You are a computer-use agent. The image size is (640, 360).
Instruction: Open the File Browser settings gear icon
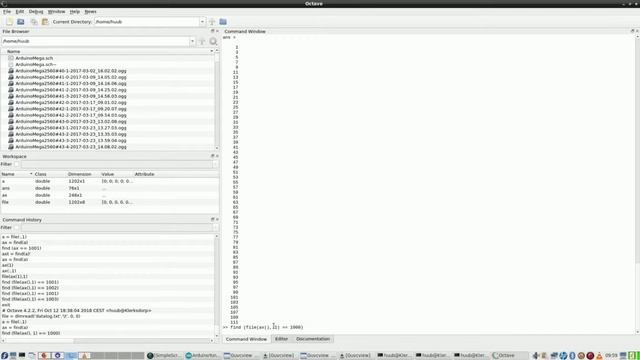pos(213,41)
